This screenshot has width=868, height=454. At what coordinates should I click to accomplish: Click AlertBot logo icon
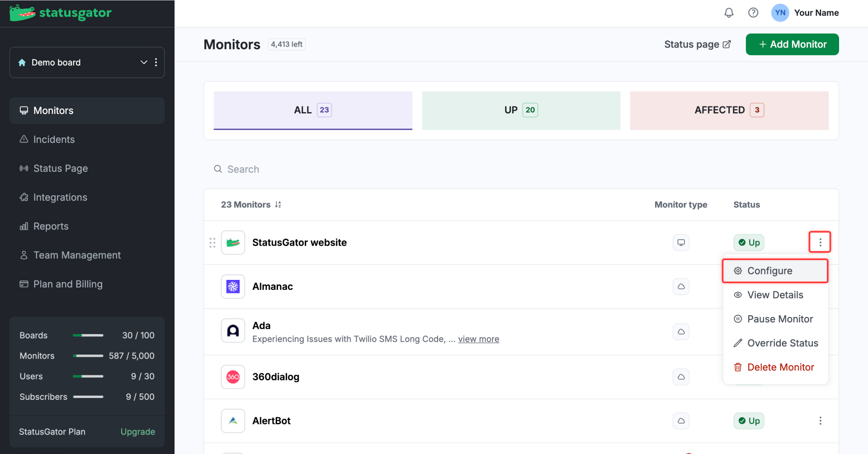(233, 421)
